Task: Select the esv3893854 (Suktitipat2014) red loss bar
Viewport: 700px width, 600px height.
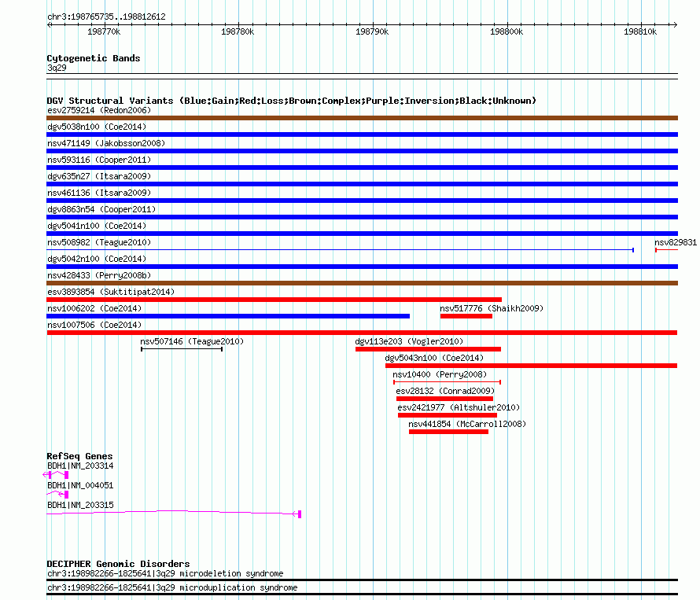Action: click(274, 300)
